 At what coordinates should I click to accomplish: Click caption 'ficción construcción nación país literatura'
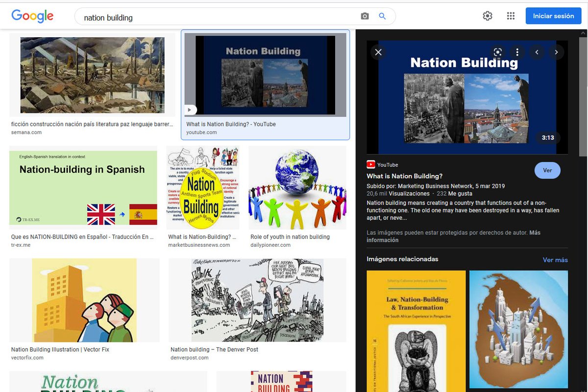92,125
